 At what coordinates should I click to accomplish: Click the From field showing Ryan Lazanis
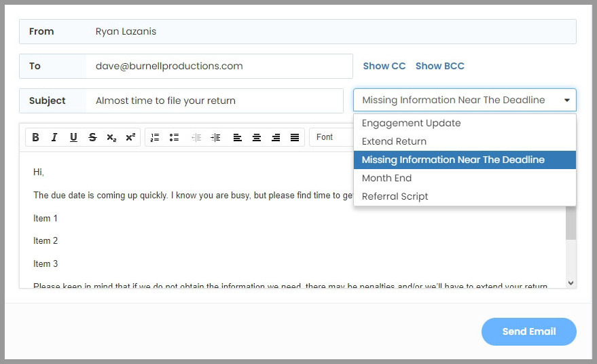[297, 32]
